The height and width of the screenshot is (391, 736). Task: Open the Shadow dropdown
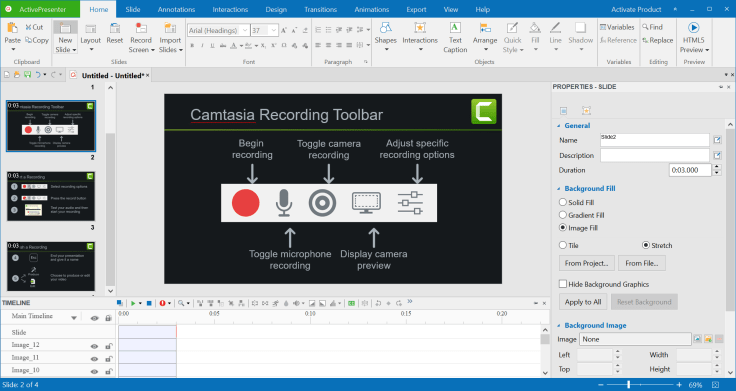(x=581, y=36)
